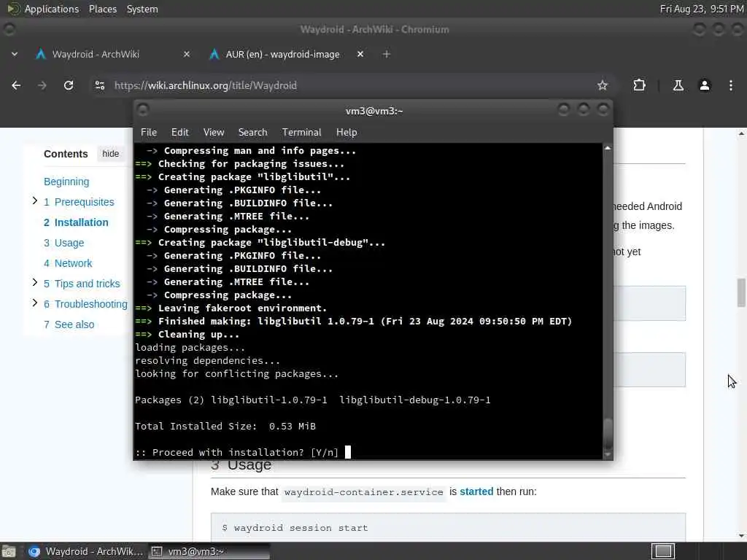Click the MATE logo icon in top panel
This screenshot has width=747, height=560.
(x=13, y=9)
